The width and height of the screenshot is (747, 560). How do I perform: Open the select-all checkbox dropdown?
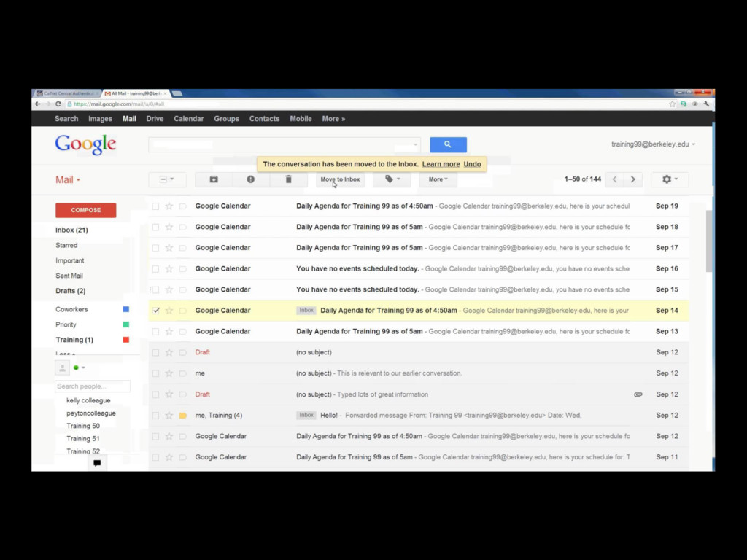(167, 179)
